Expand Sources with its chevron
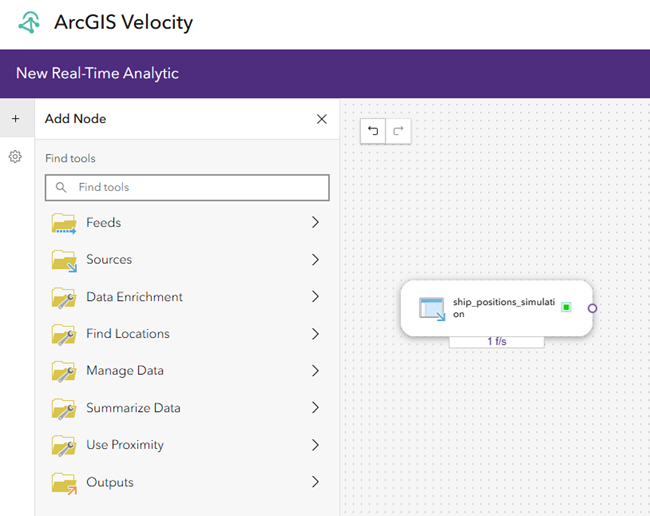The image size is (650, 516). click(x=315, y=259)
